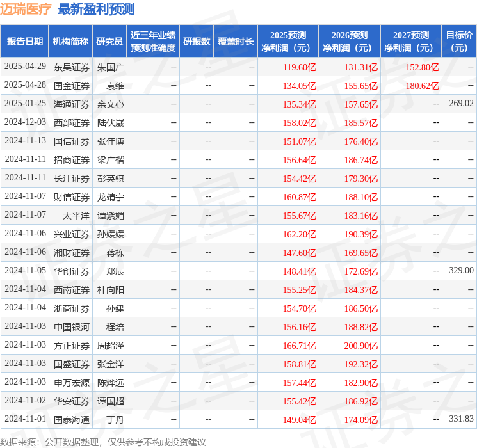This screenshot has width=477, height=448.
Task: Click target price 329.00
Action: coord(461,270)
